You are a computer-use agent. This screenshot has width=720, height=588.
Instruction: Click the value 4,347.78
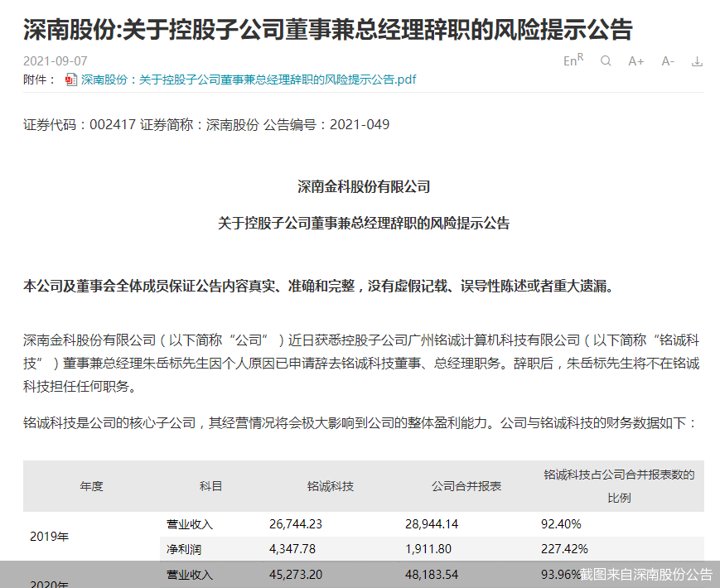point(292,549)
